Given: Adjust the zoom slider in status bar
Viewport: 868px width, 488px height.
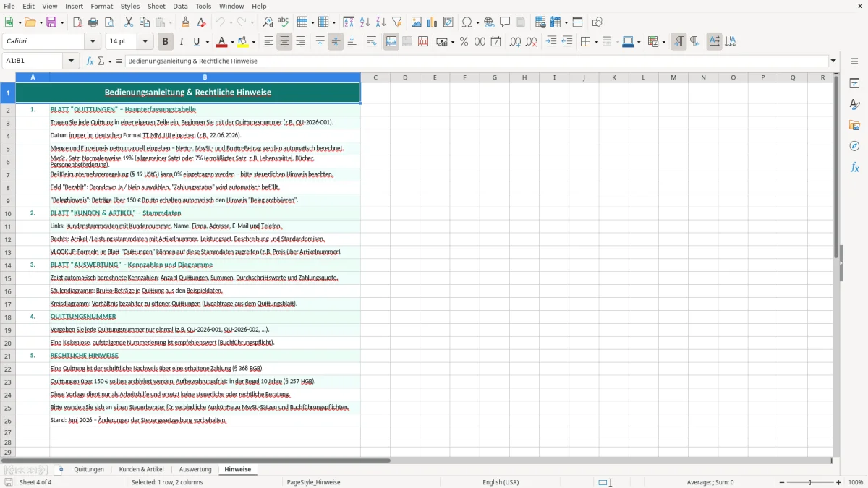Looking at the screenshot, I should click(x=809, y=482).
